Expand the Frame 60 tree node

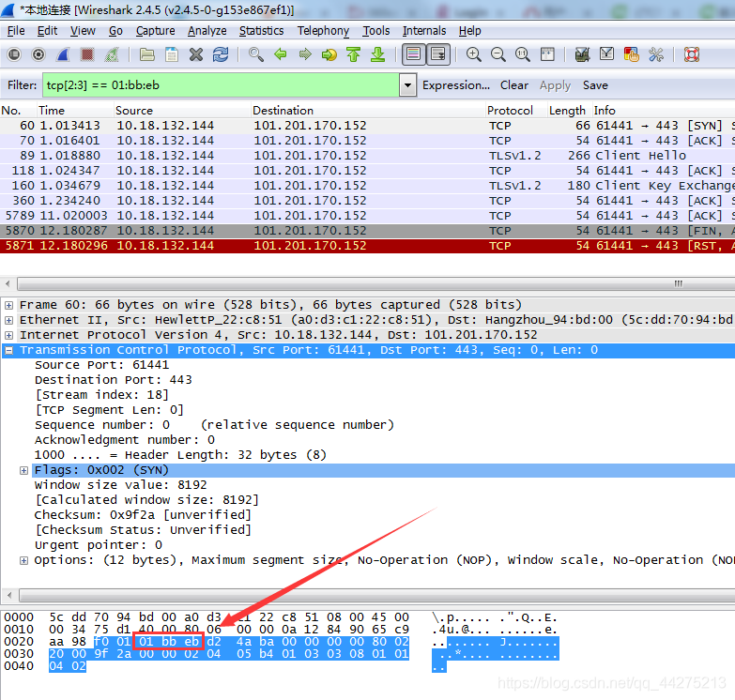point(8,306)
